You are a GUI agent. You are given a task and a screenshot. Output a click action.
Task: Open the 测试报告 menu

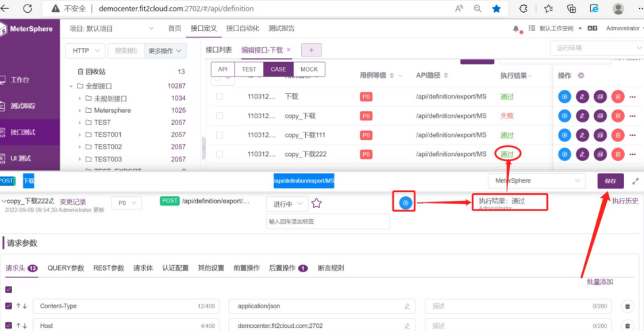[281, 28]
